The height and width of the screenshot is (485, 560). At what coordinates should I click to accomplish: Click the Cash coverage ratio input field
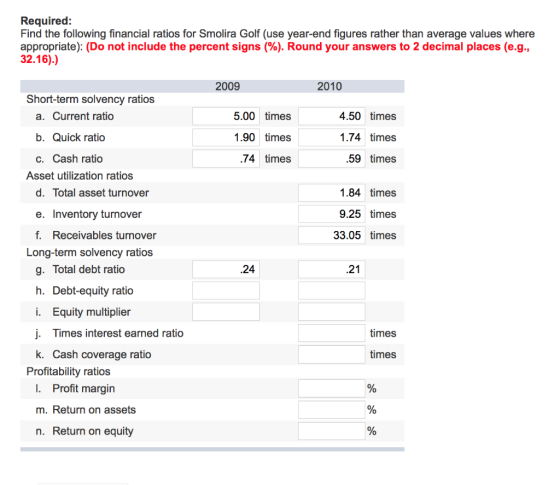(x=332, y=354)
